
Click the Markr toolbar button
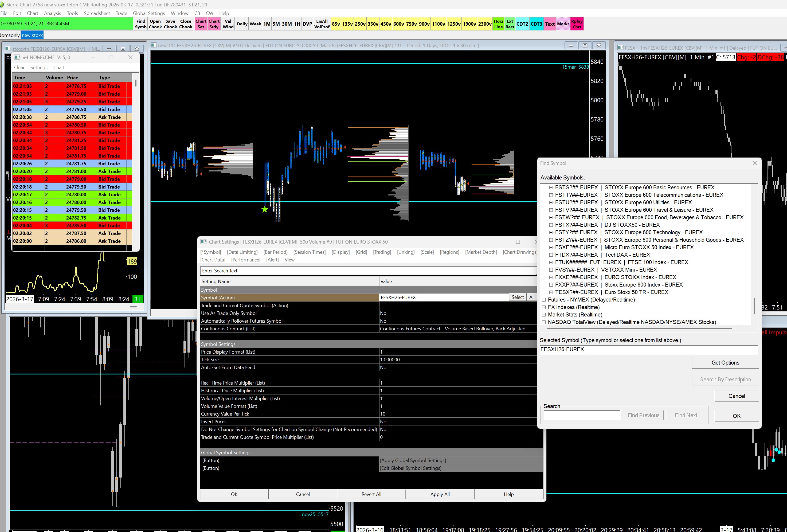[563, 24]
